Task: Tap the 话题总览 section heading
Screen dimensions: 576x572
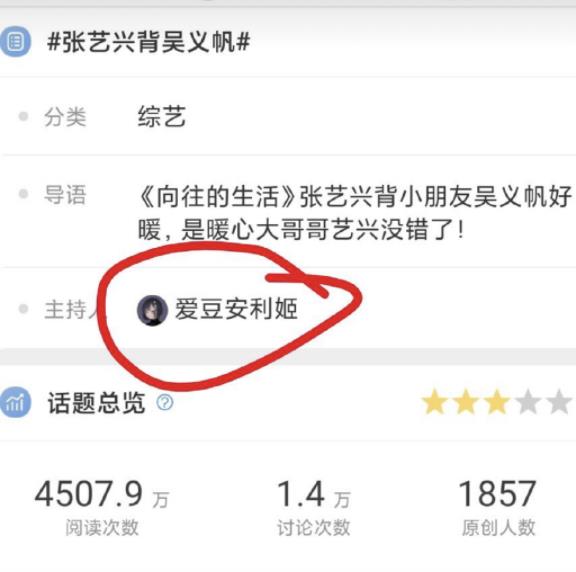Action: [96, 403]
